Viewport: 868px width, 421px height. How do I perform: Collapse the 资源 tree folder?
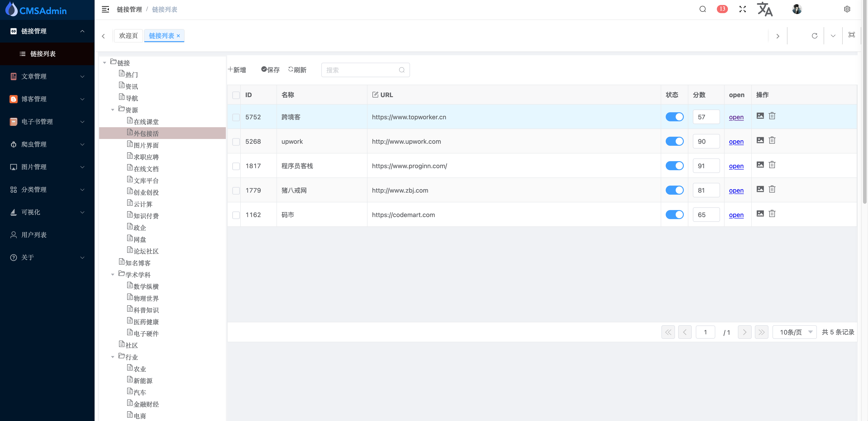112,110
